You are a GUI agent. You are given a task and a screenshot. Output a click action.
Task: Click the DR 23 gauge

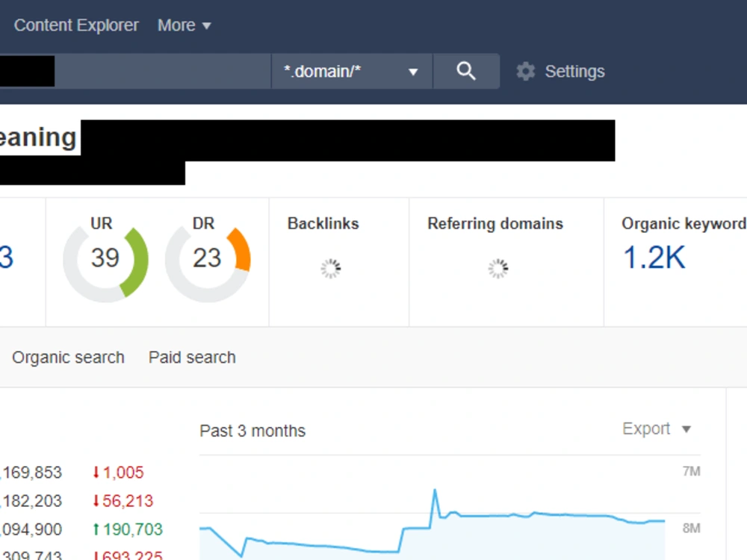click(x=207, y=260)
